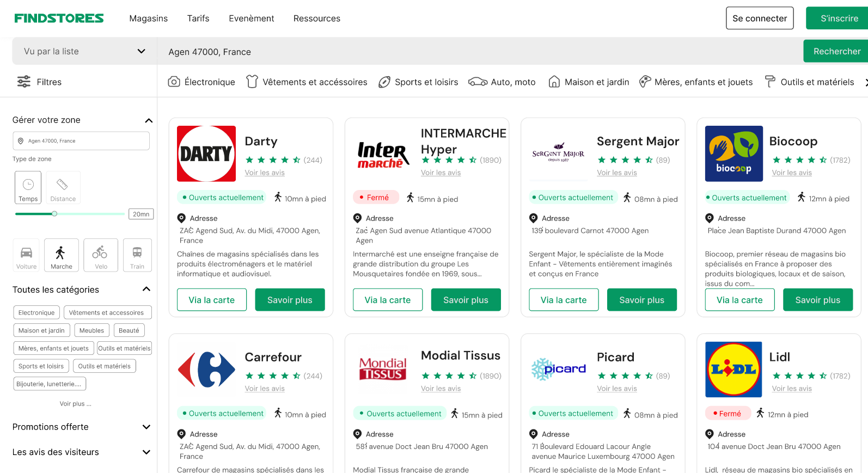Choose Auto, moto car icon
Image resolution: width=868 pixels, height=473 pixels.
coord(478,82)
